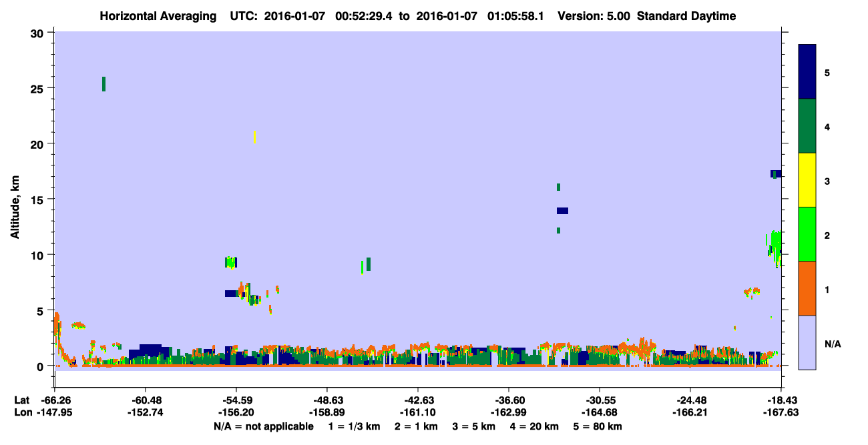The width and height of the screenshot is (868, 445).
Task: Click the '5' altitude tick label
Action: pos(42,311)
